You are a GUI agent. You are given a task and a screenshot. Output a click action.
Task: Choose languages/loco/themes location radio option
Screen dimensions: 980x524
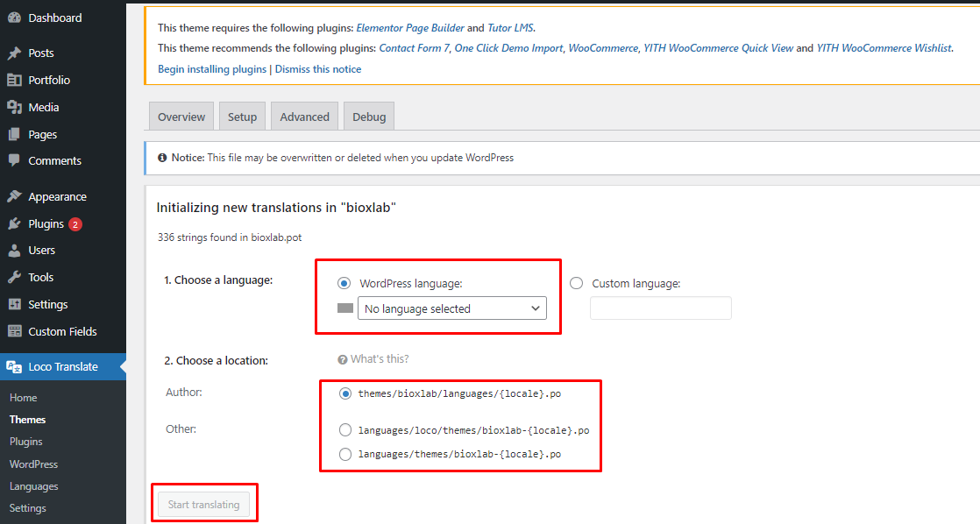(x=345, y=429)
